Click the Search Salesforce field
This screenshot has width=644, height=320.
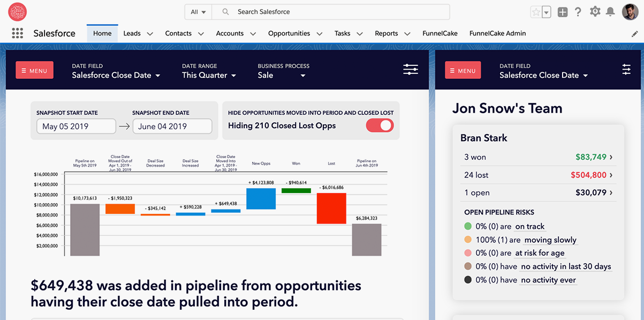coord(331,12)
